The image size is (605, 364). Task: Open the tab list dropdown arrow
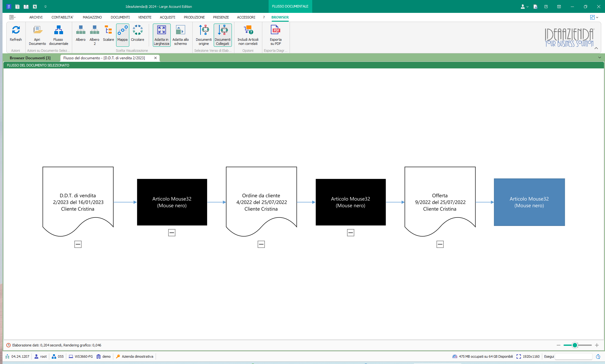point(600,57)
